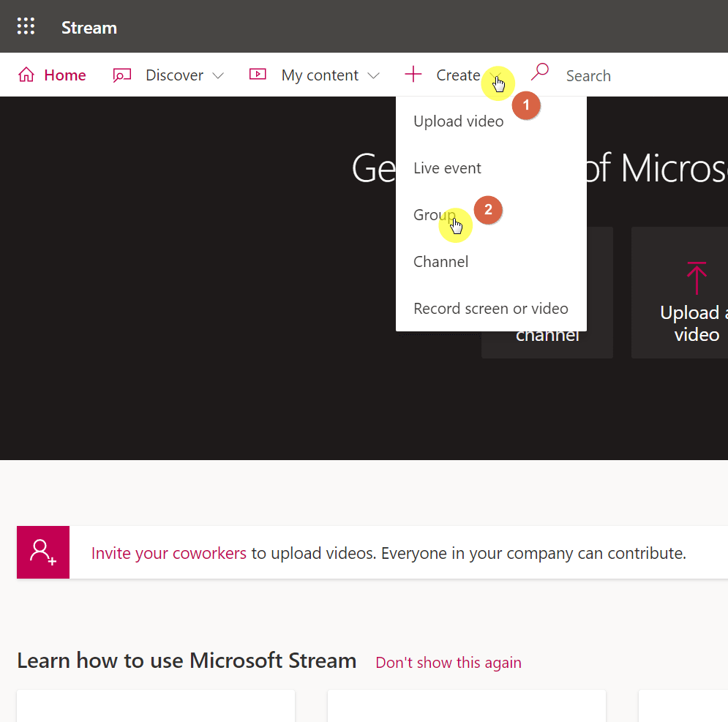728x722 pixels.
Task: Click Don't show this again link
Action: point(449,663)
